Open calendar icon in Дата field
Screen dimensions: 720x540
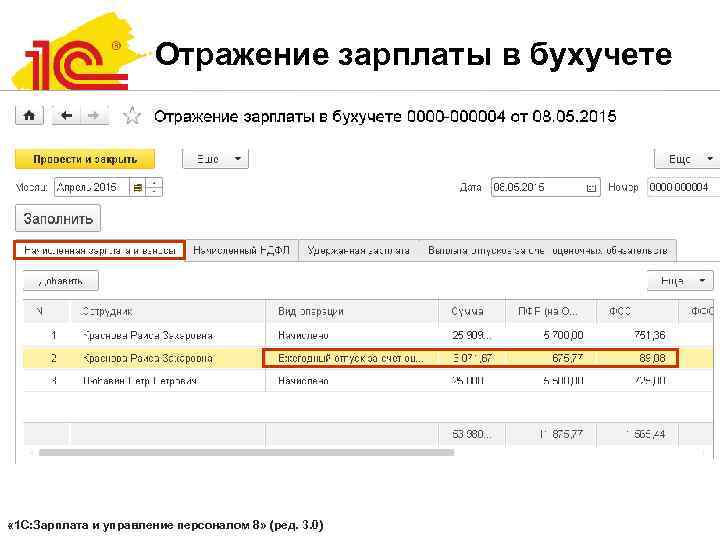pos(591,187)
